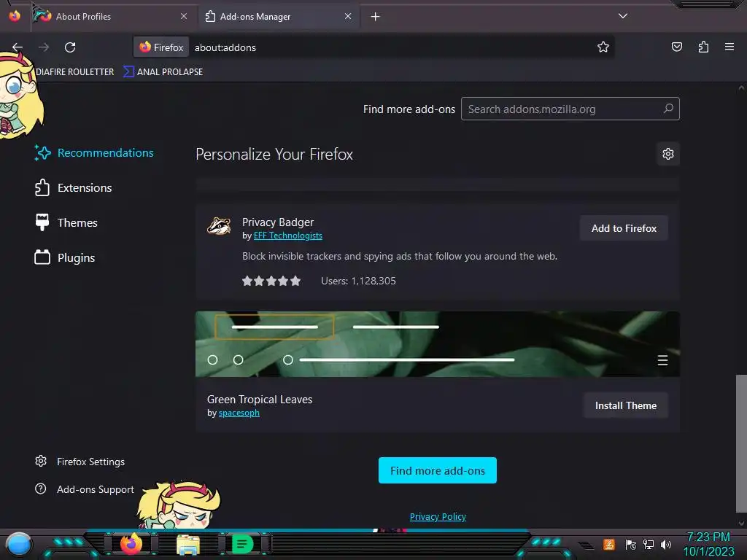Click the Green Tropical Leaves theme preview

[438, 344]
